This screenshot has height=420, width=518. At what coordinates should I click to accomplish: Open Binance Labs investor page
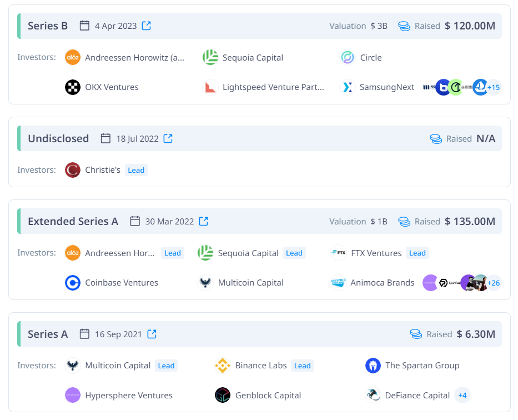tap(261, 366)
